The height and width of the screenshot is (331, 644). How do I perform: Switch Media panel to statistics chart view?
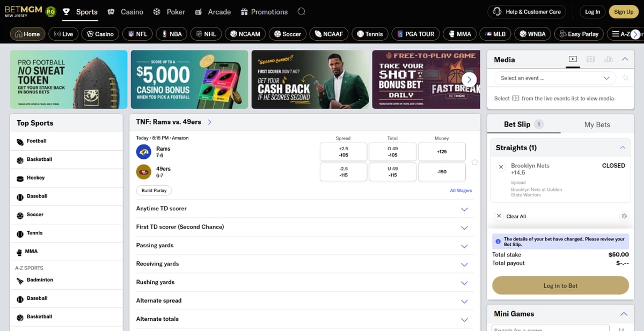(608, 59)
